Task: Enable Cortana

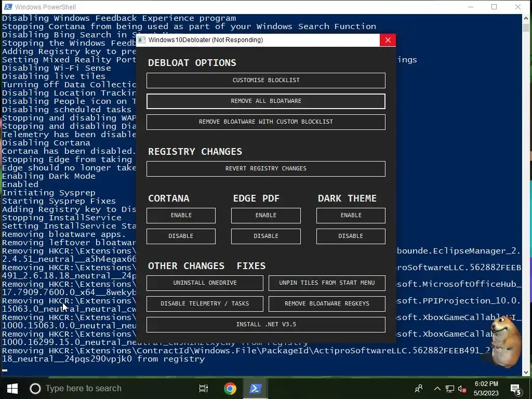Action: (x=181, y=216)
